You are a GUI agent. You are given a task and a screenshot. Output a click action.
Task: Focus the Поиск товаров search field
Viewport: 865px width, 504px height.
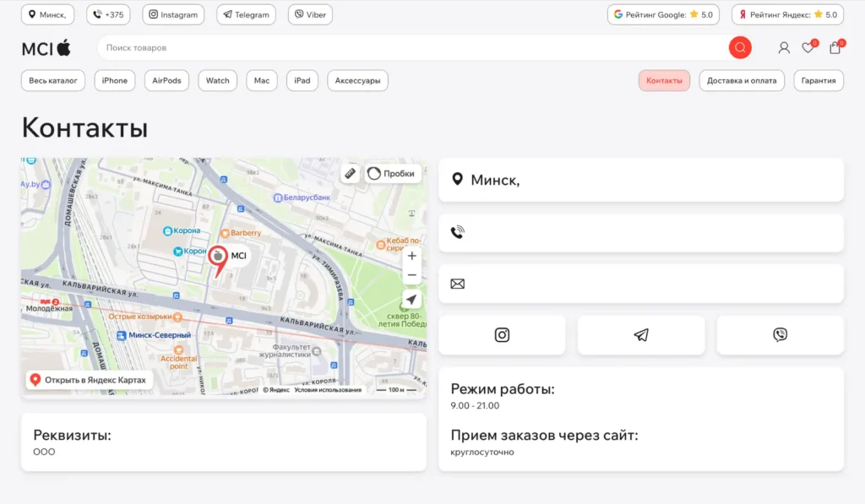414,48
